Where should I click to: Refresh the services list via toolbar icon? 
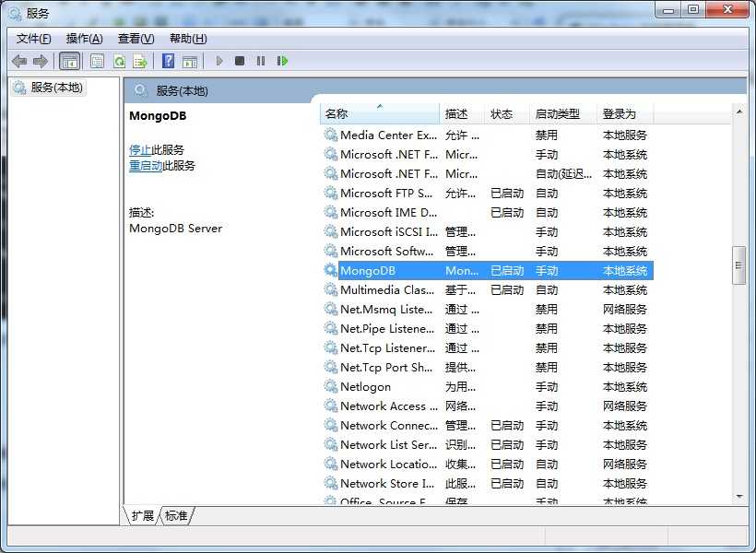coord(119,61)
